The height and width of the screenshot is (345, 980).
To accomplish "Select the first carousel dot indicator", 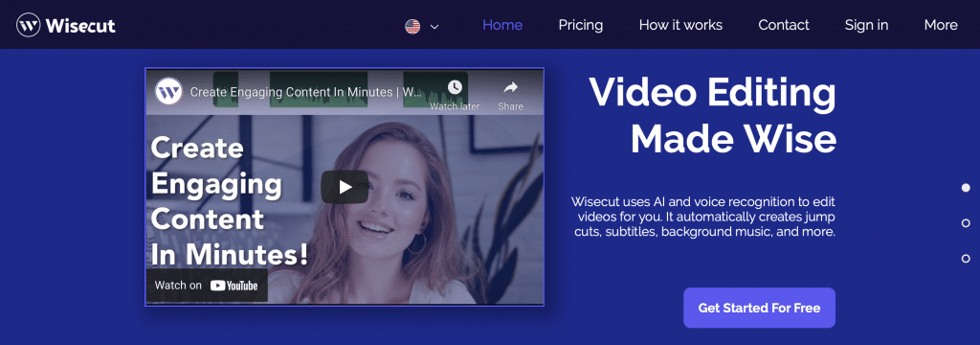I will [x=966, y=187].
